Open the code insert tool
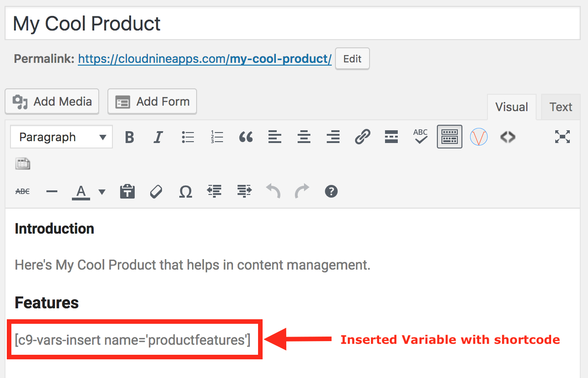This screenshot has height=378, width=588. (x=508, y=137)
